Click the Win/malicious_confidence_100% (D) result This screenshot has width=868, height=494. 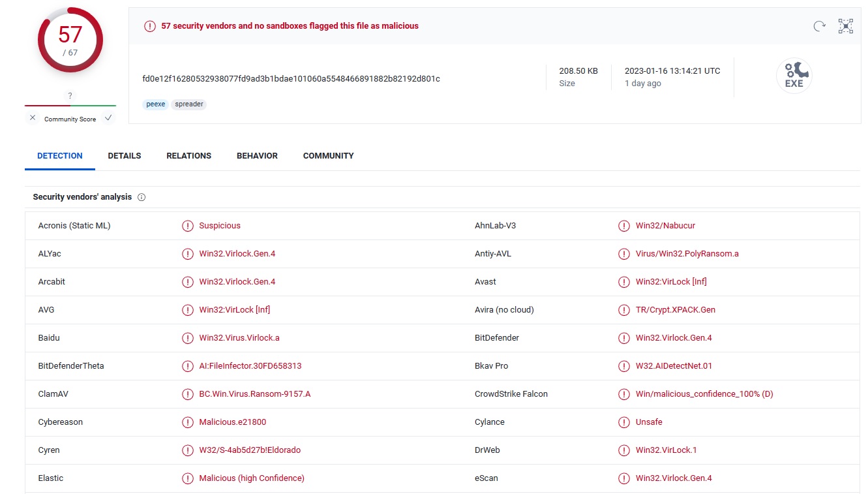704,394
